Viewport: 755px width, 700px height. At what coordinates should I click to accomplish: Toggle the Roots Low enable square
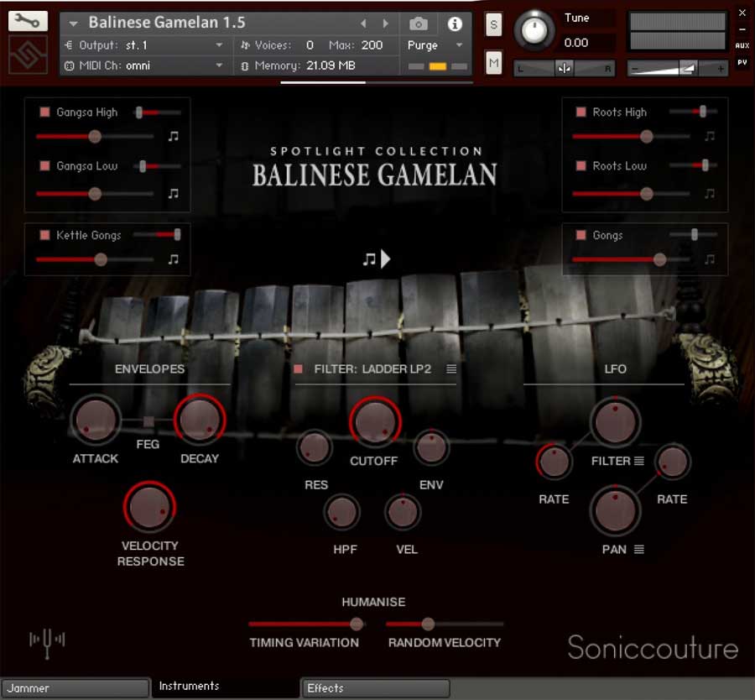581,165
